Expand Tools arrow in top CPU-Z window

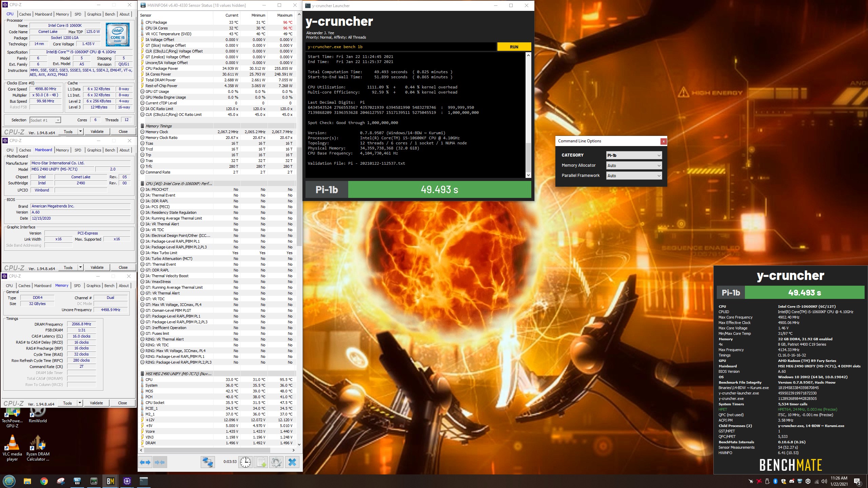click(x=80, y=131)
